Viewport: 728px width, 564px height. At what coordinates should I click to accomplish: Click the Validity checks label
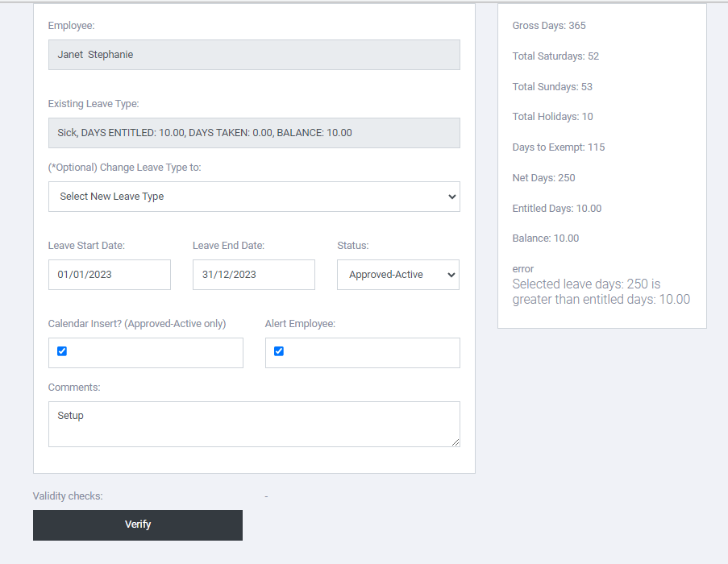click(x=68, y=496)
